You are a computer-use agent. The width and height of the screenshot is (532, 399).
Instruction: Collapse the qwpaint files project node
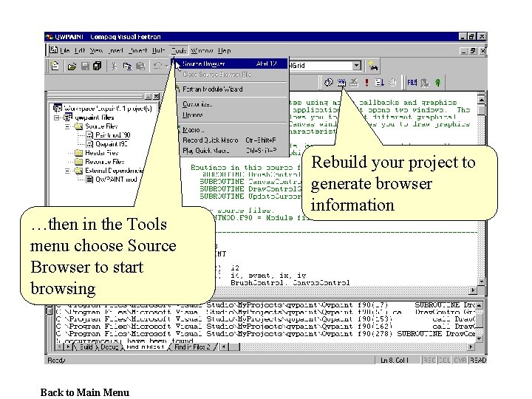(57, 117)
